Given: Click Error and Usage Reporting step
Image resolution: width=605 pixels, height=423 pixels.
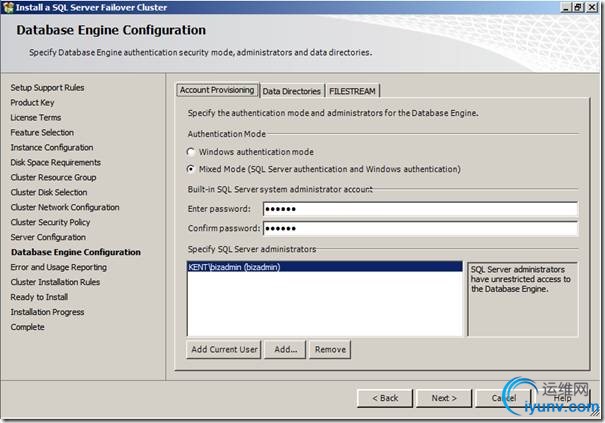Looking at the screenshot, I should tap(59, 267).
